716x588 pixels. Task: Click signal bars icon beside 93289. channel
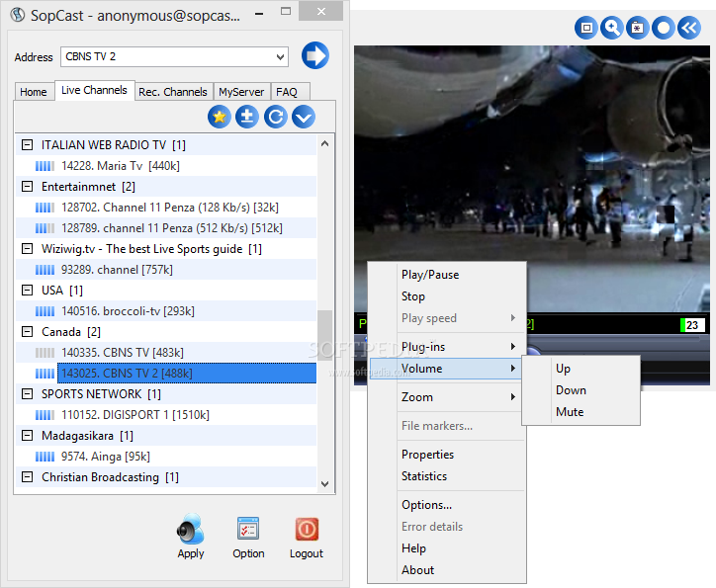click(x=45, y=270)
